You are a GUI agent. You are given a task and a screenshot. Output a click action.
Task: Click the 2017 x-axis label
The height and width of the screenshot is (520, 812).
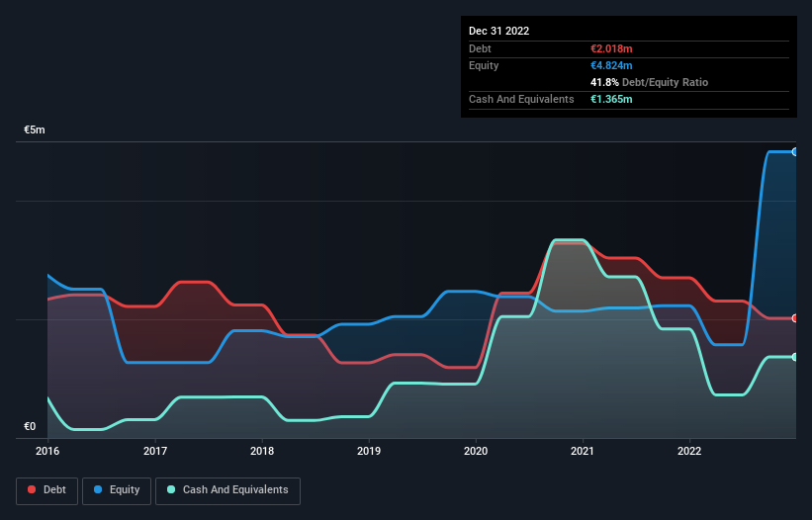pyautogui.click(x=155, y=451)
